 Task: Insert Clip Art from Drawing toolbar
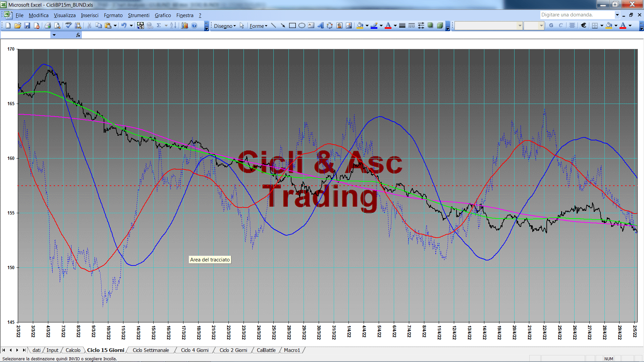pos(339,25)
